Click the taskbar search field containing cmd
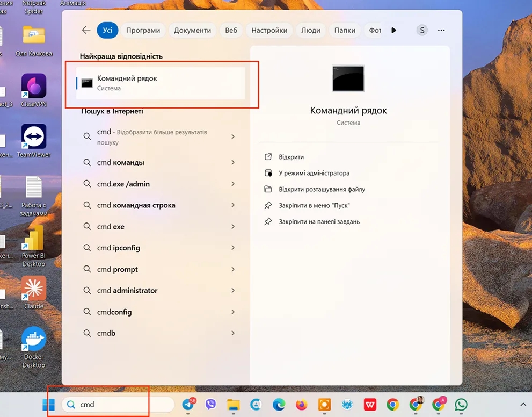Image resolution: width=532 pixels, height=417 pixels. [x=118, y=405]
